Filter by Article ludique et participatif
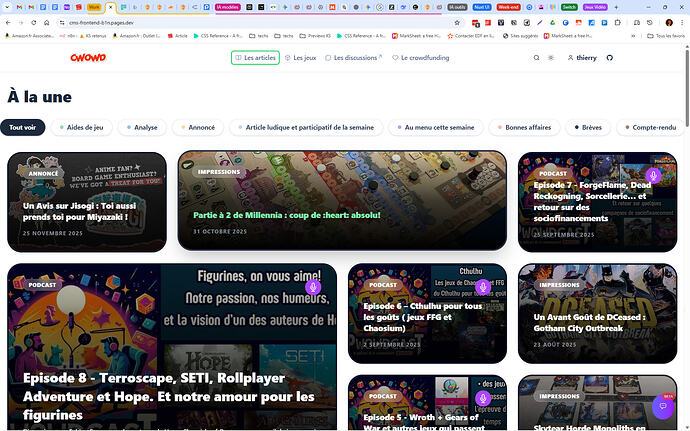The height and width of the screenshot is (431, 690). pos(306,127)
